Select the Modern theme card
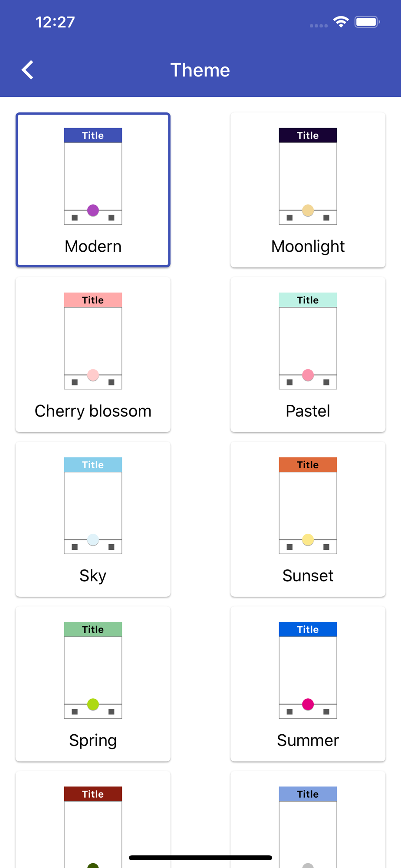The width and height of the screenshot is (401, 868). pyautogui.click(x=93, y=190)
